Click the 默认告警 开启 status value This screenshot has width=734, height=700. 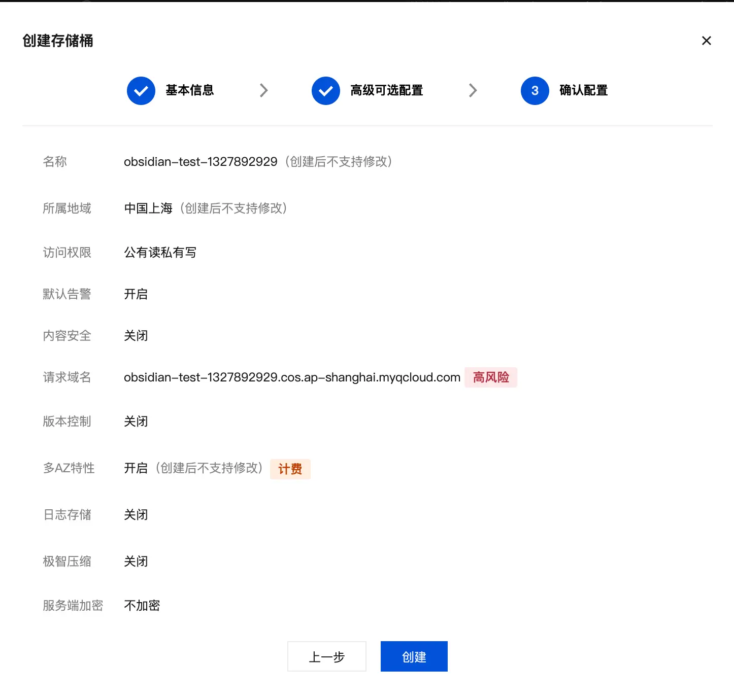[136, 294]
